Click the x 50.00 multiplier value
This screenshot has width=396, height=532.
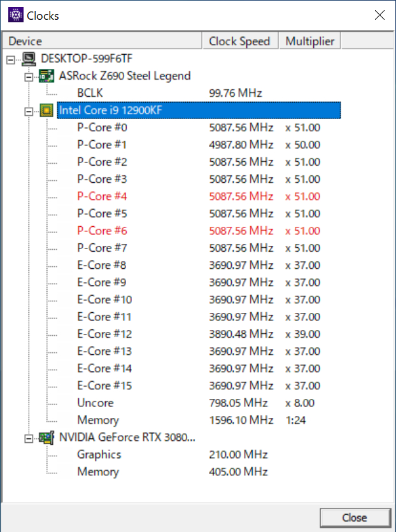(x=303, y=145)
